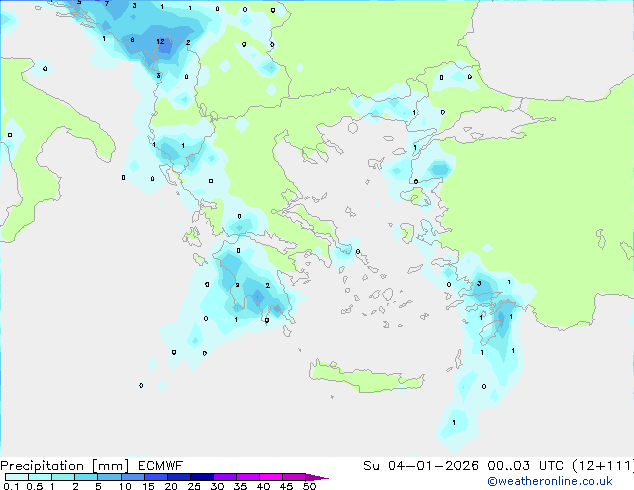Pick the 0.5–1 mm legend color
This screenshot has width=634, height=490.
[x=40, y=477]
